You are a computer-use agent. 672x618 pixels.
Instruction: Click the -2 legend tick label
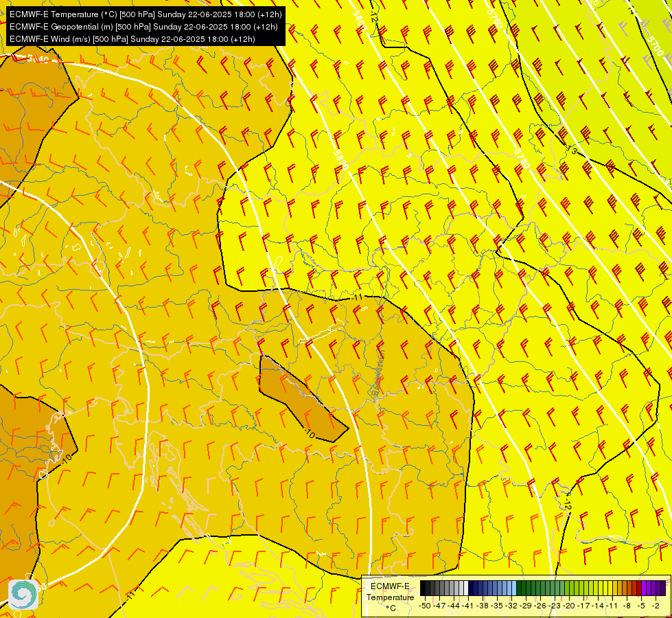click(656, 606)
